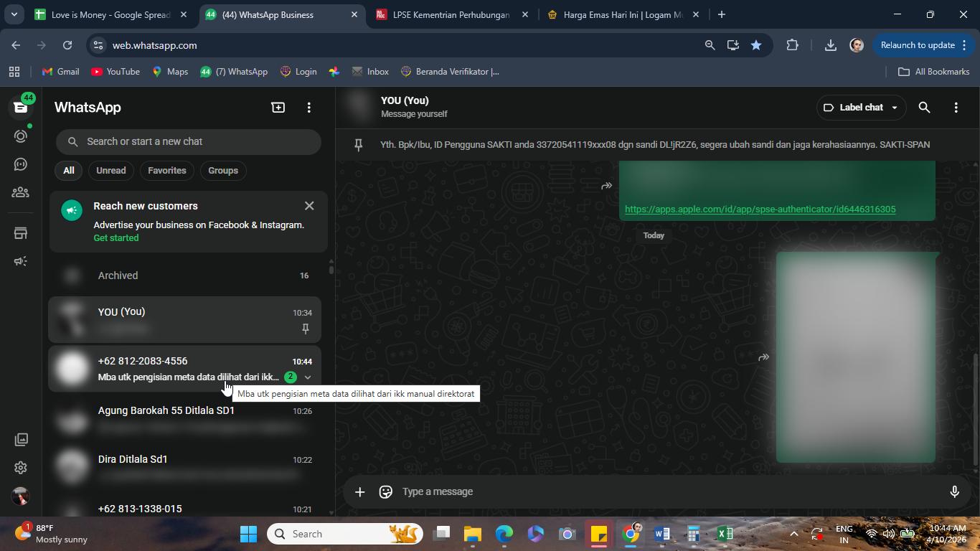This screenshot has height=551, width=980.
Task: Open the attach plus menu in the composer
Action: (x=360, y=491)
